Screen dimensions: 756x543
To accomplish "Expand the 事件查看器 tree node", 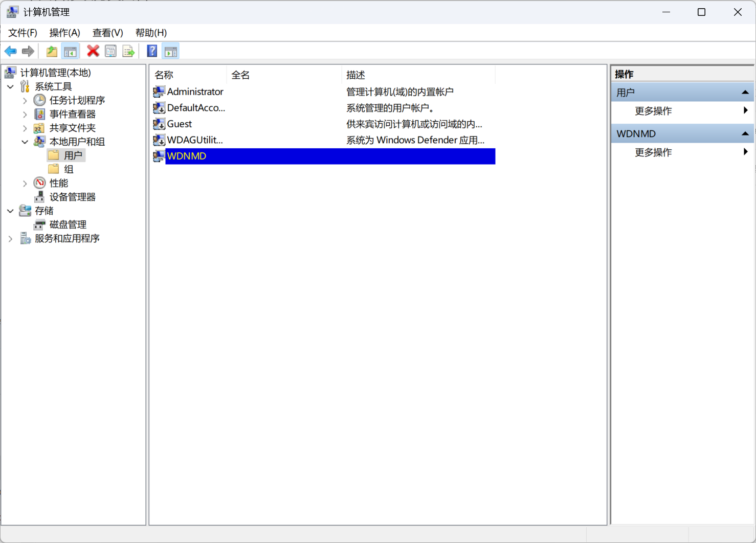I will (25, 114).
